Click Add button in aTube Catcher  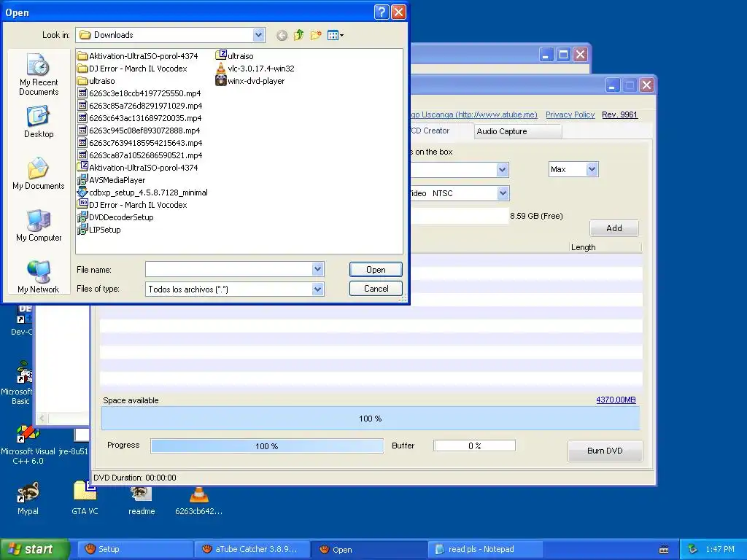click(614, 228)
